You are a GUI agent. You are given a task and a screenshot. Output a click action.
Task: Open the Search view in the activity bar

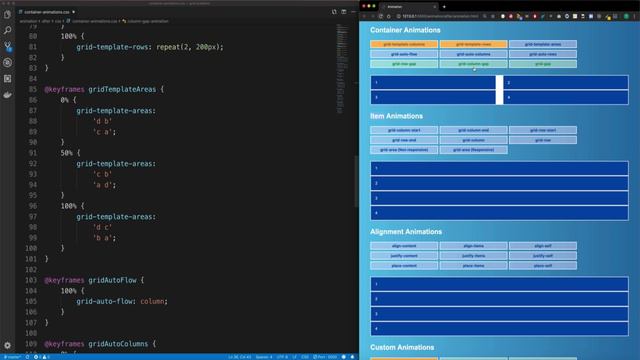tap(7, 30)
